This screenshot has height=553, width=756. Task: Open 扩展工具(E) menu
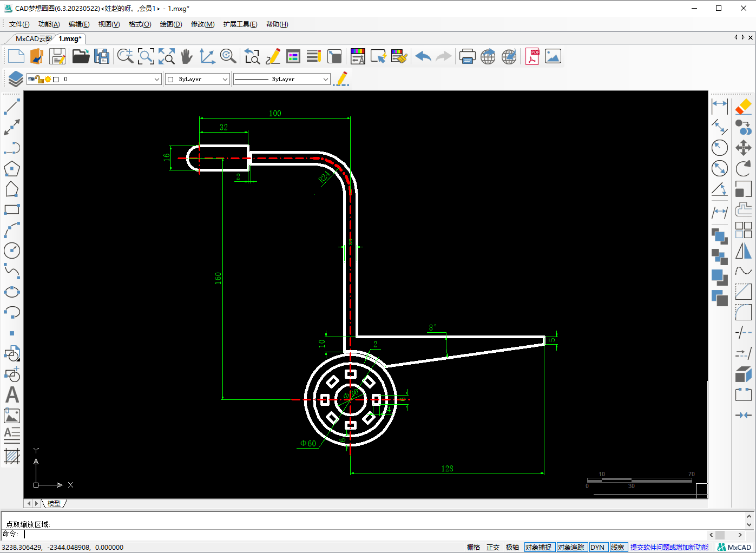click(240, 24)
